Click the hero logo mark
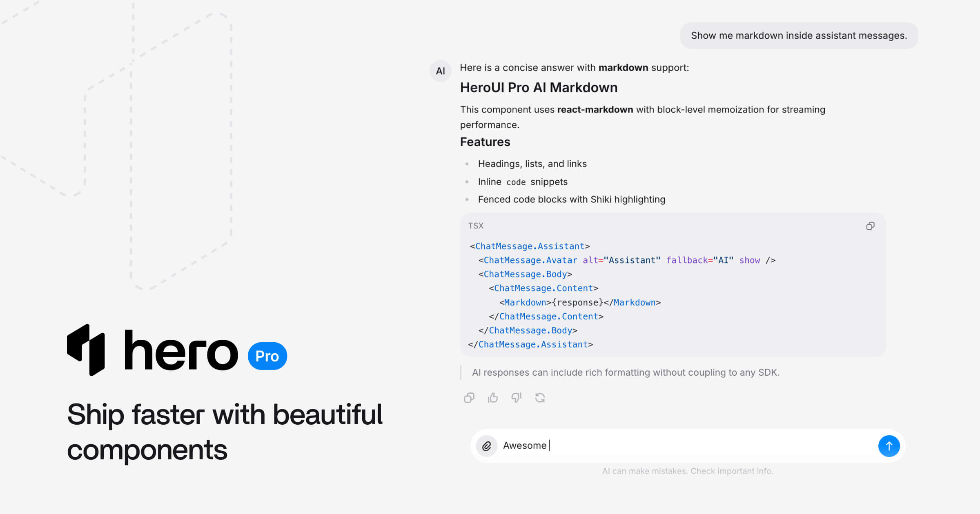Screen dimensions: 980x514 click(86, 350)
